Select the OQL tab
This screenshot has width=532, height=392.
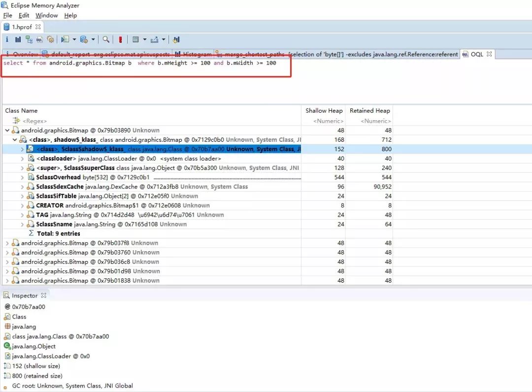tap(477, 54)
